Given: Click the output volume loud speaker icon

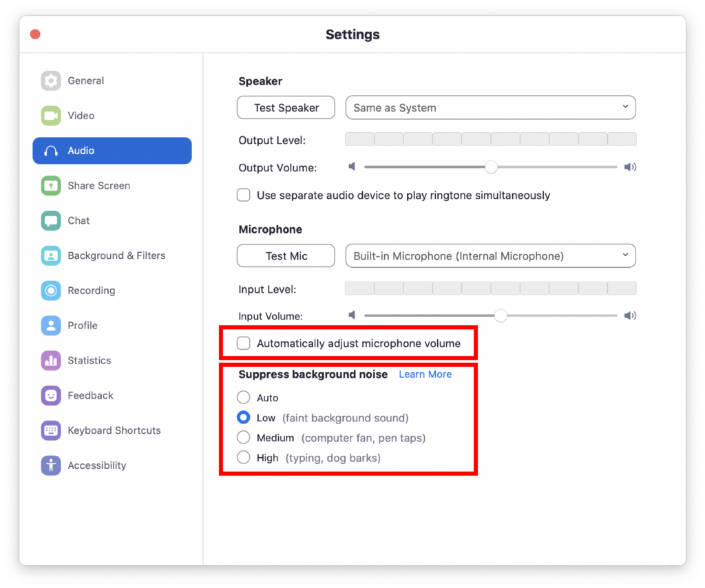Looking at the screenshot, I should pos(630,167).
